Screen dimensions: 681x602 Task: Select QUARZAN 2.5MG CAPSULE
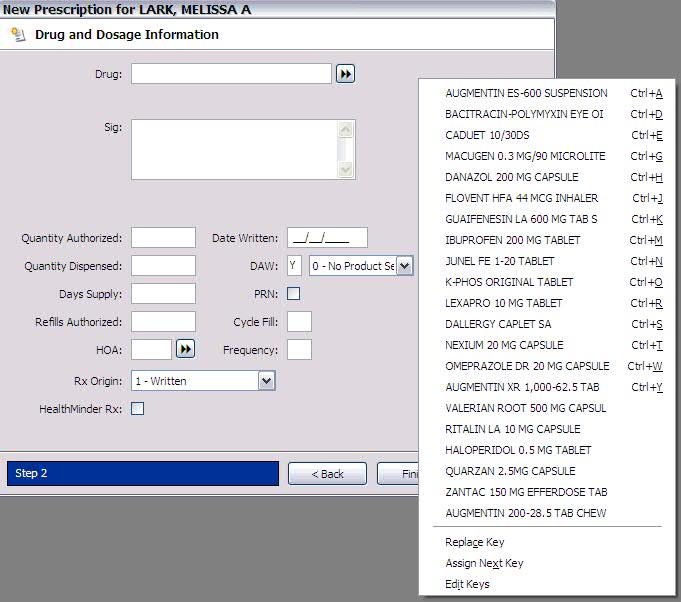[x=547, y=471]
